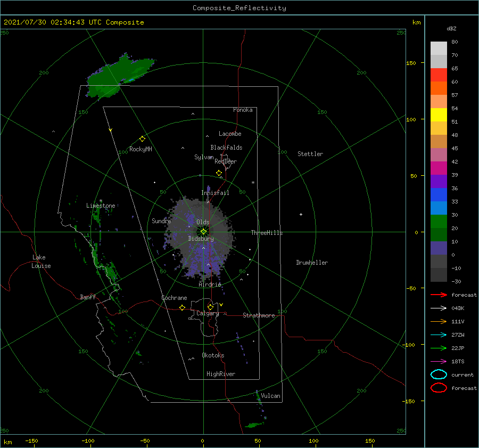Click the yellow diamond marker in Calgary

[x=210, y=307]
